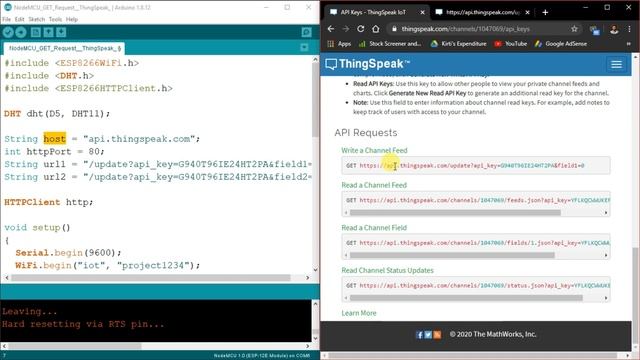The image size is (640, 360).
Task: Click the Read Channel Status Updates URL
Action: click(484, 286)
